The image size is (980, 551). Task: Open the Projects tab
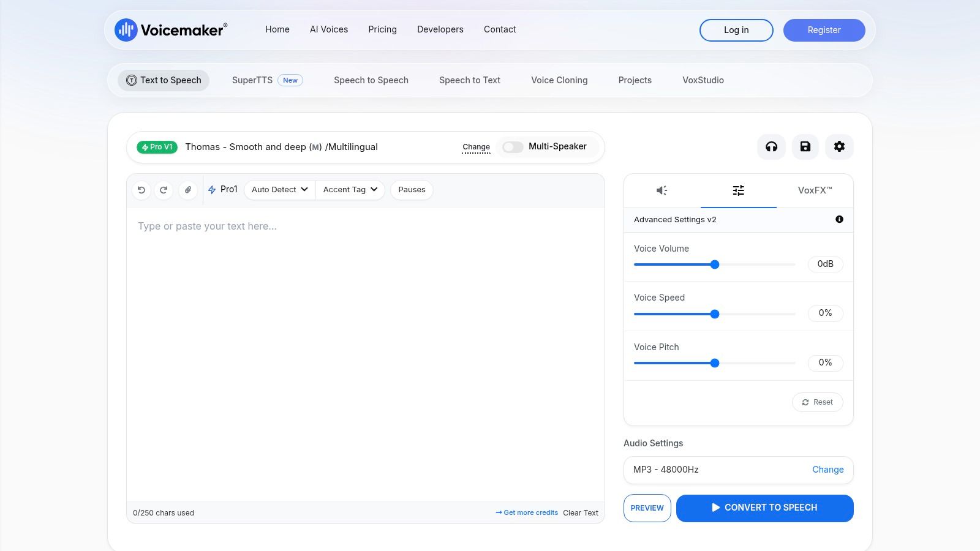[635, 80]
